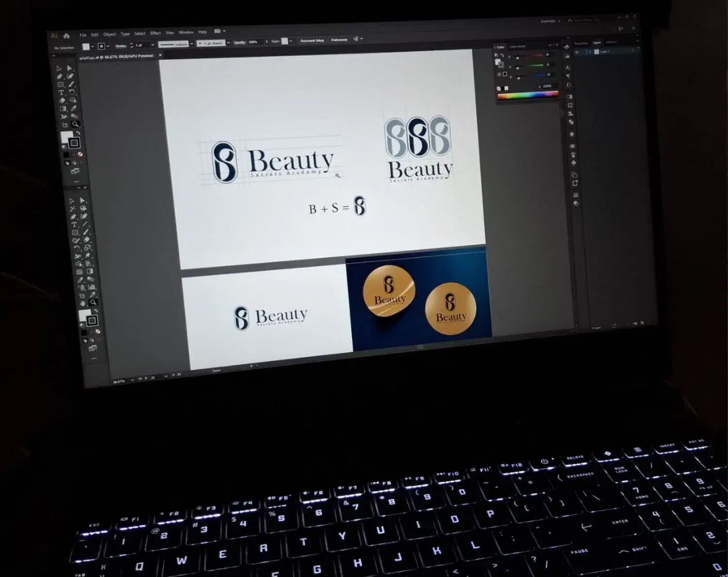This screenshot has width=728, height=577.
Task: Change screen mode in lower tool panel
Action: click(x=92, y=348)
